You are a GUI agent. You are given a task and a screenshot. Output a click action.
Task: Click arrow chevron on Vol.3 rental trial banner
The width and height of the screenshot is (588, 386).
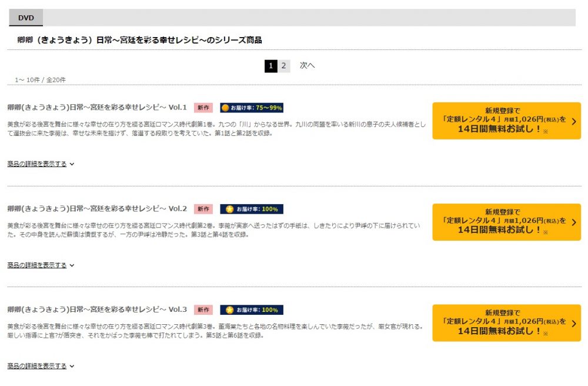(574, 324)
